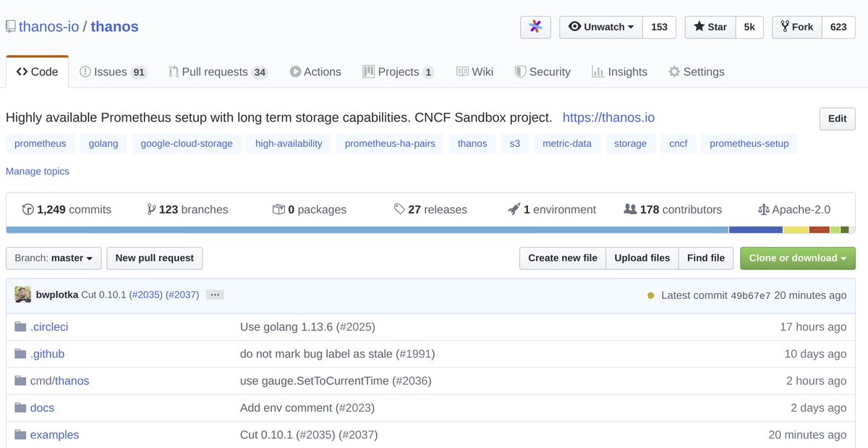Screen dimensions: 868x448
Task: Open branches via the branch icon
Action: pyautogui.click(x=150, y=209)
